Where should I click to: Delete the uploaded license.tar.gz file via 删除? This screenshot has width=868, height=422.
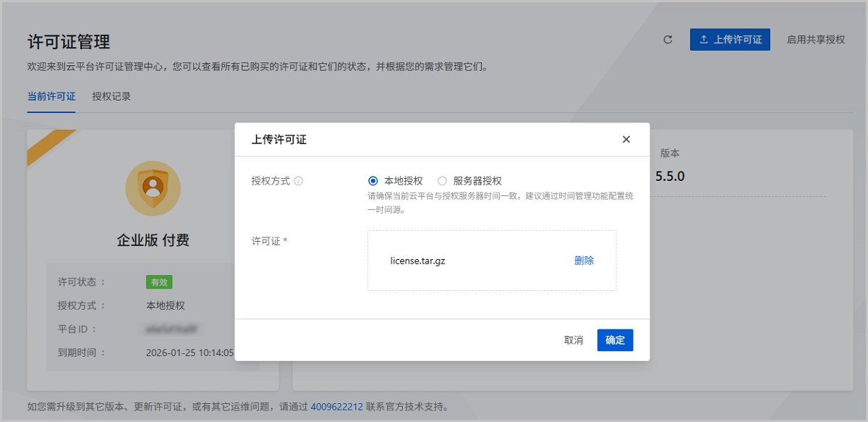click(584, 261)
